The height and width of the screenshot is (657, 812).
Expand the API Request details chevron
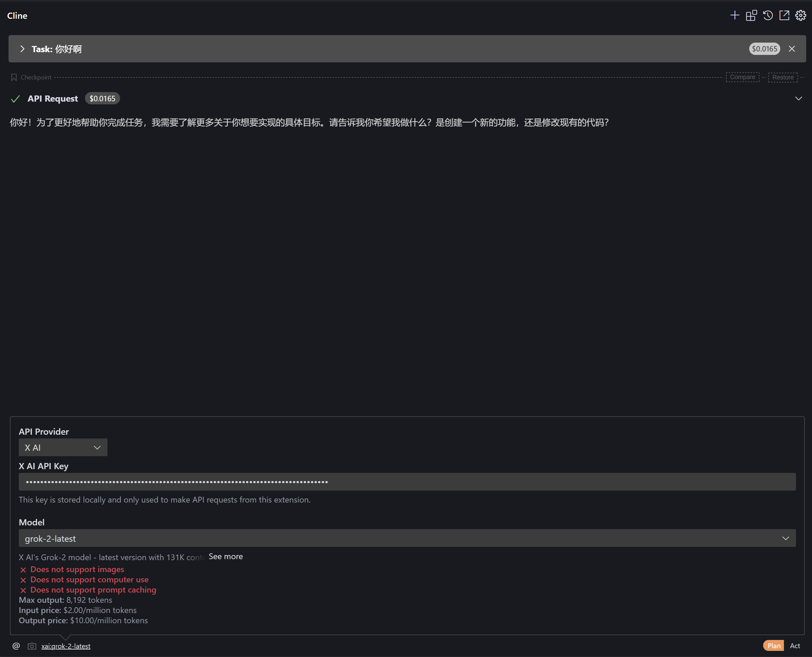(798, 99)
